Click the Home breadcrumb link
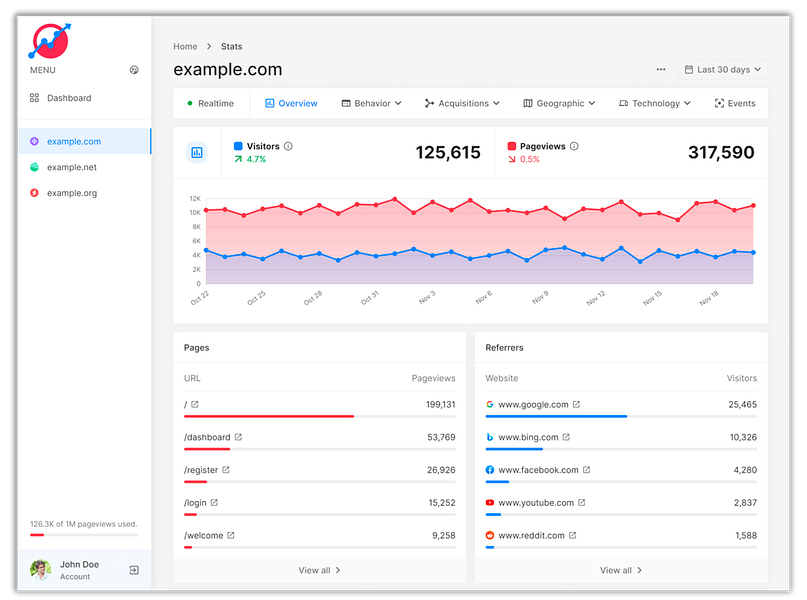 pos(185,46)
